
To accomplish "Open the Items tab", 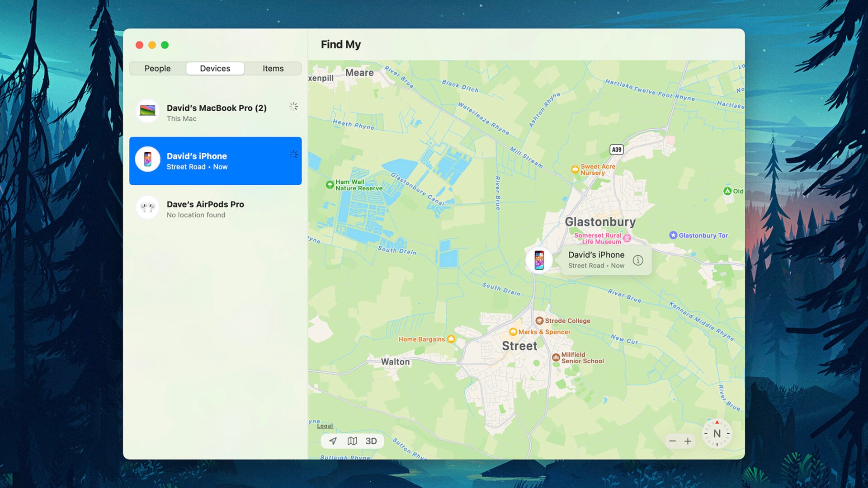I will pos(273,68).
